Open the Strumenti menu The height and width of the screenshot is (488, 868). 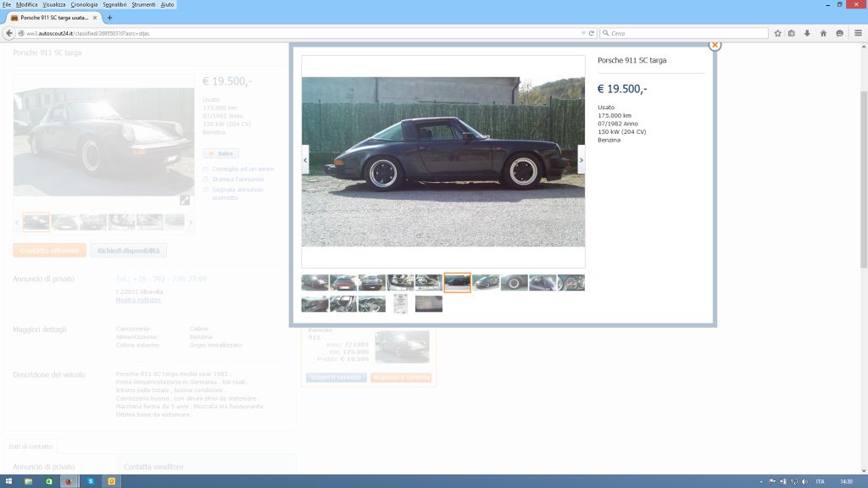pyautogui.click(x=143, y=4)
